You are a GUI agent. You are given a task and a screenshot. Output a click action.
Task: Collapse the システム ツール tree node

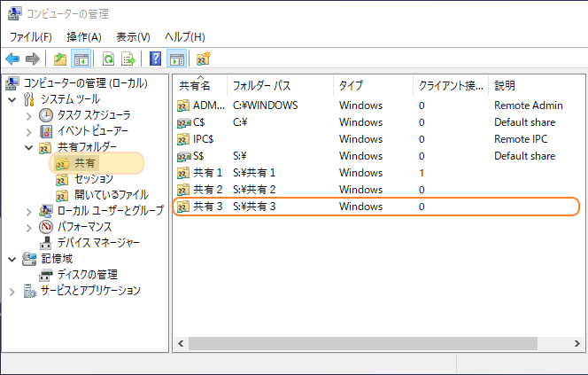pos(12,99)
